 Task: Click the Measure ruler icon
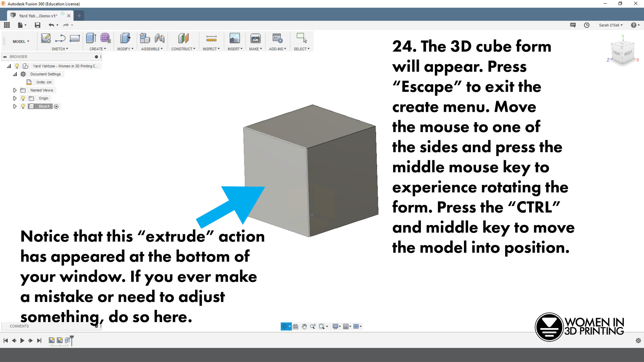click(211, 39)
